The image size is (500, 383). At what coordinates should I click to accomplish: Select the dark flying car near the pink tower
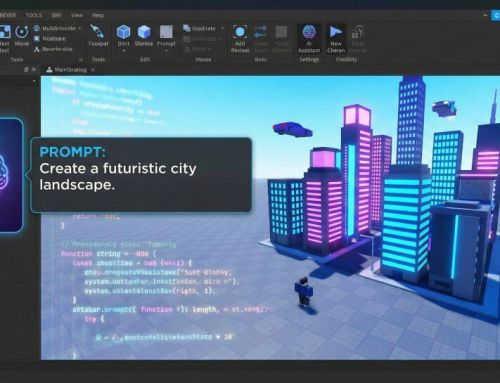tap(293, 130)
